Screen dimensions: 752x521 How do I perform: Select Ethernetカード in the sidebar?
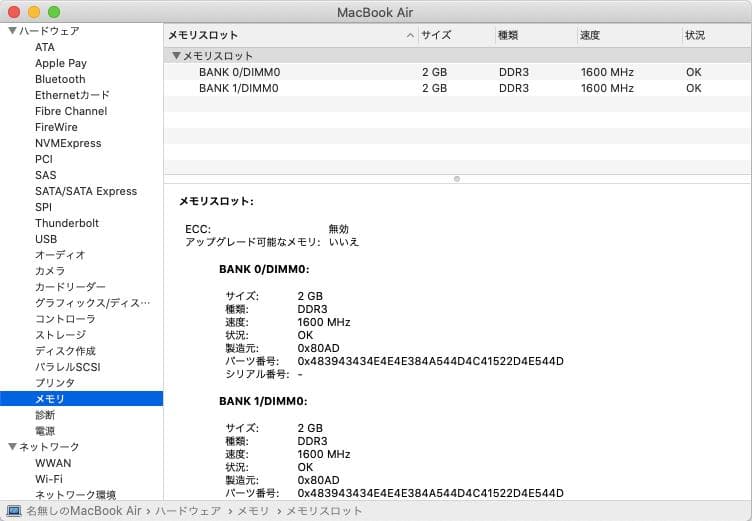72,95
